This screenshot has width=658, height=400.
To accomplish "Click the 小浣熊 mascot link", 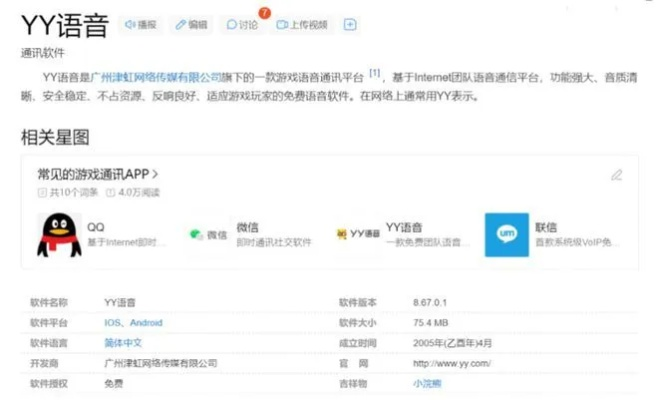I will tap(427, 384).
